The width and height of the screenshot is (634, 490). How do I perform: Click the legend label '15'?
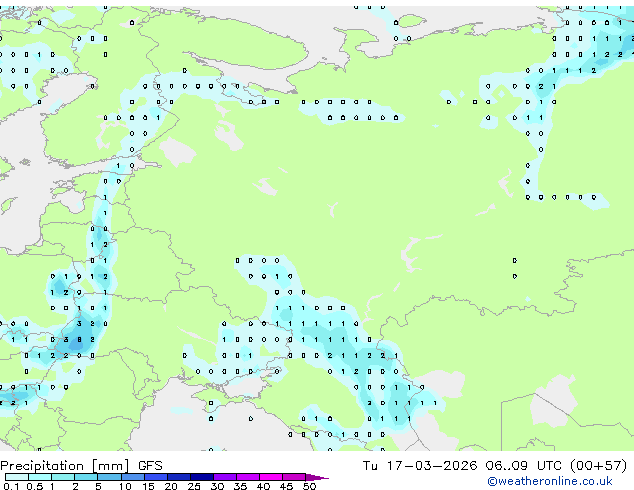[148, 486]
